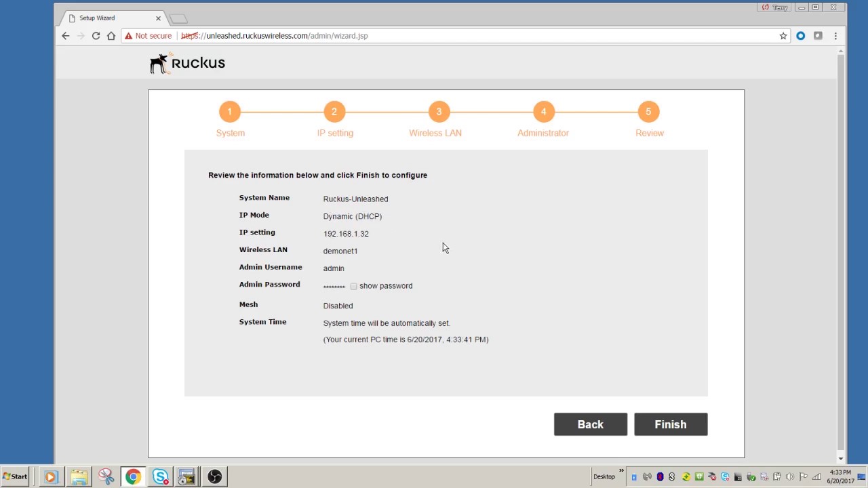
Task: Open the lock-and-console taskbar app
Action: point(186,476)
